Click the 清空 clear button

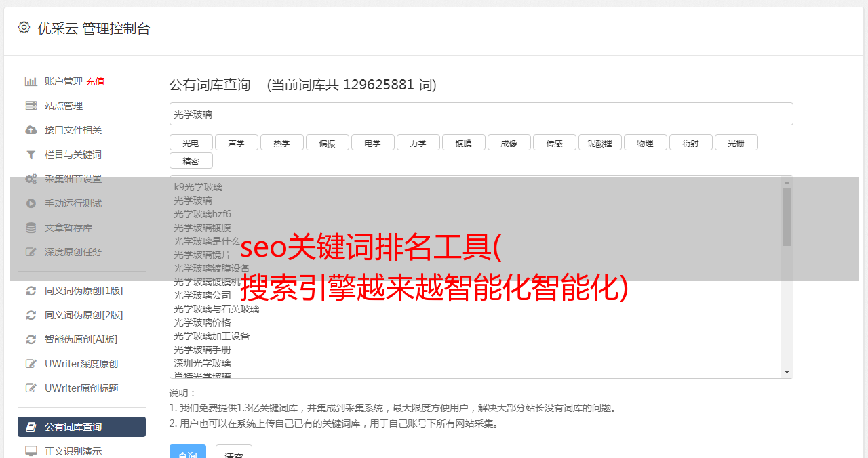coord(234,452)
